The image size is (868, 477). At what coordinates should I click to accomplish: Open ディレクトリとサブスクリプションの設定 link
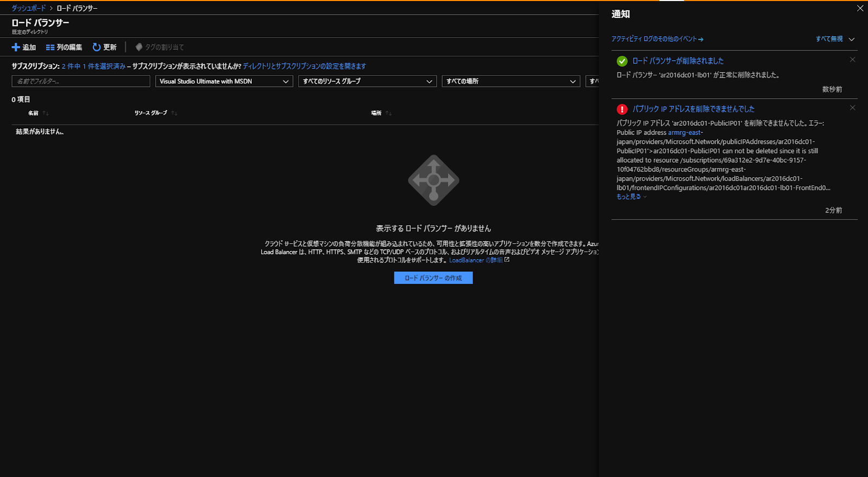304,66
